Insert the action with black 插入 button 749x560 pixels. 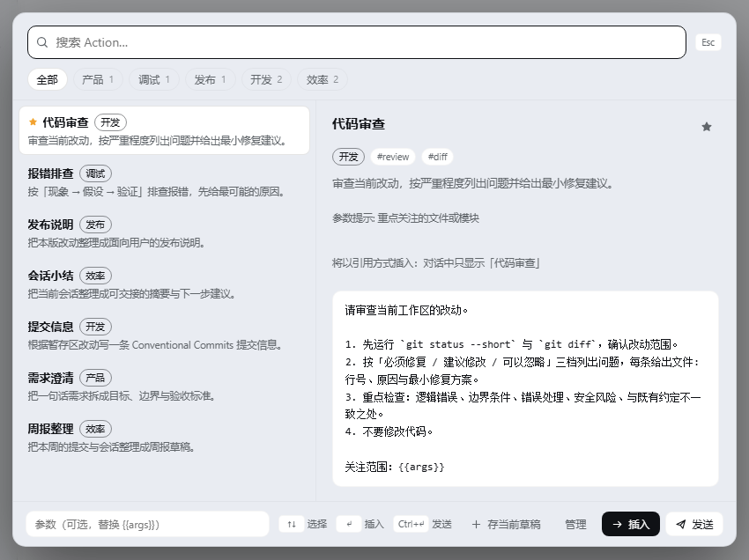631,524
